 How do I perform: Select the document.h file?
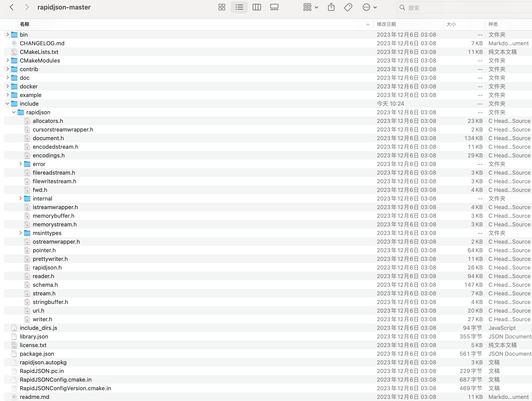[x=48, y=138]
